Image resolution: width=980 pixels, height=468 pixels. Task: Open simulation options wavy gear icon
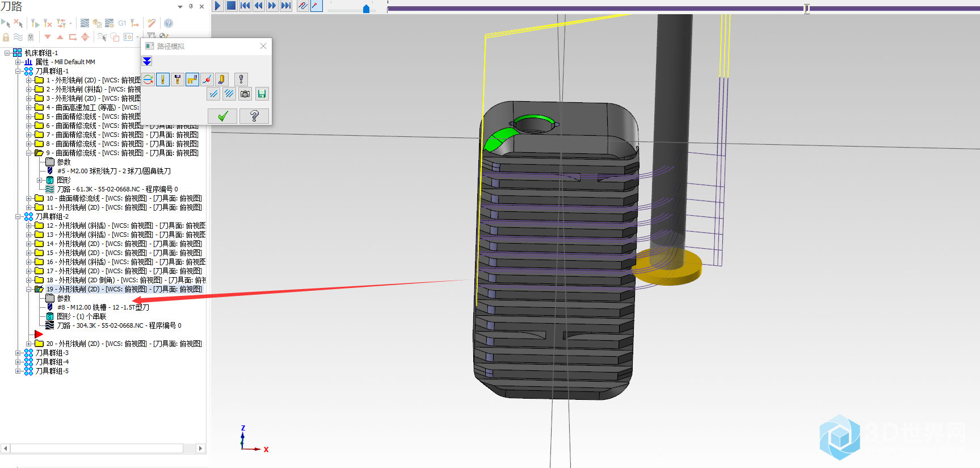[x=110, y=23]
